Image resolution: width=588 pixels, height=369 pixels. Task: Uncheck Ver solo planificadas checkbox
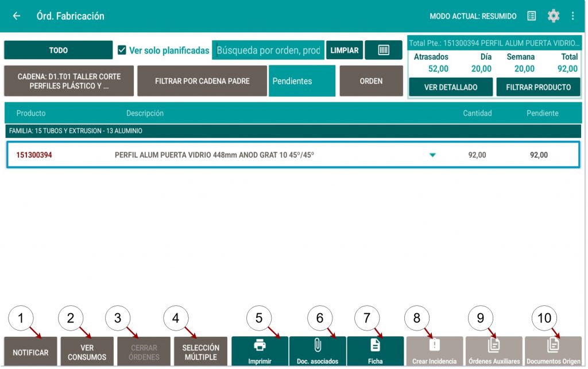tap(122, 50)
